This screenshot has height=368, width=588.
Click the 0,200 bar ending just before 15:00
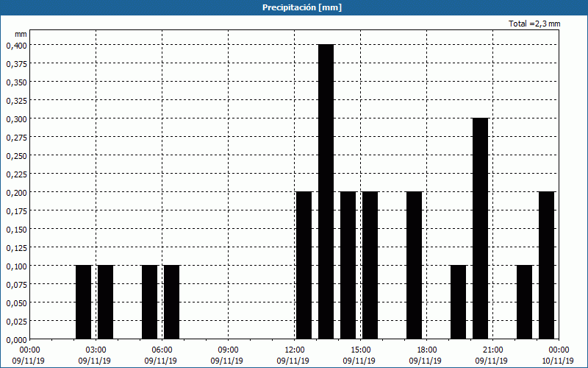point(348,265)
